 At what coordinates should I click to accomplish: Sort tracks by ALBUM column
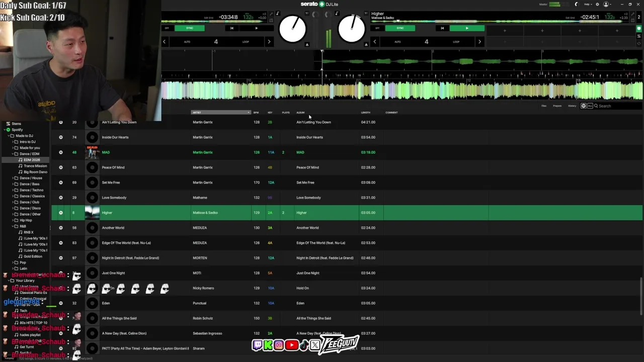tap(300, 113)
